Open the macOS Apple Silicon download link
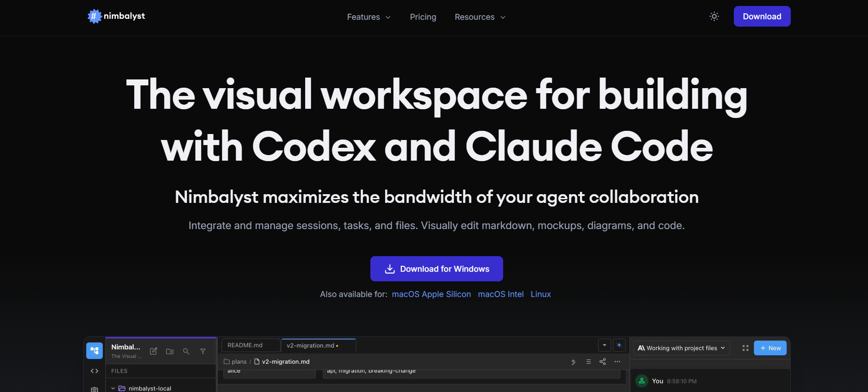Screen dimensions: 868x392 tap(431, 294)
